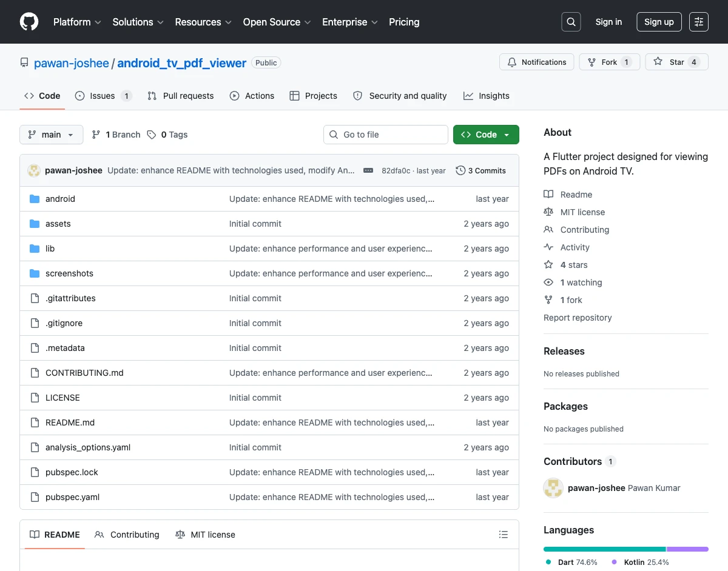Click the GitHub logo icon
The width and height of the screenshot is (728, 571).
point(29,22)
